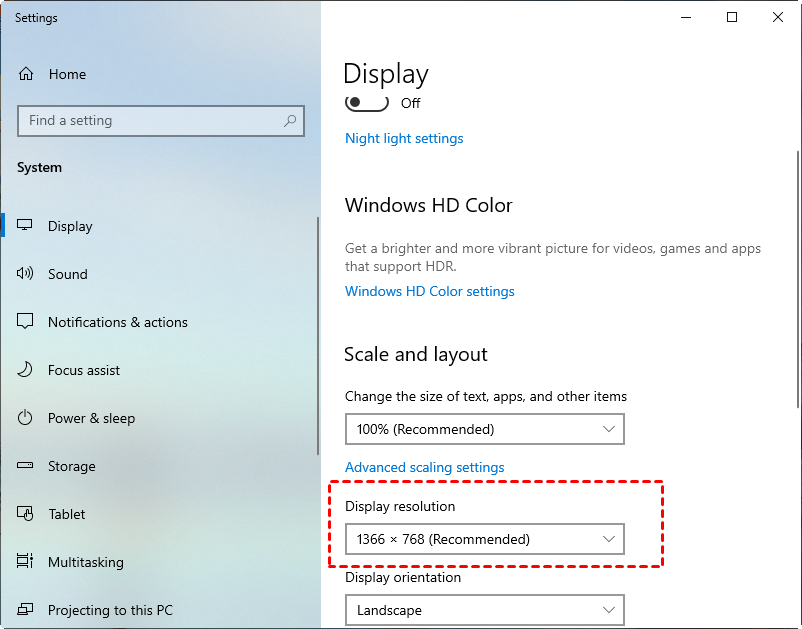Click the Focus assist moon icon

click(25, 370)
